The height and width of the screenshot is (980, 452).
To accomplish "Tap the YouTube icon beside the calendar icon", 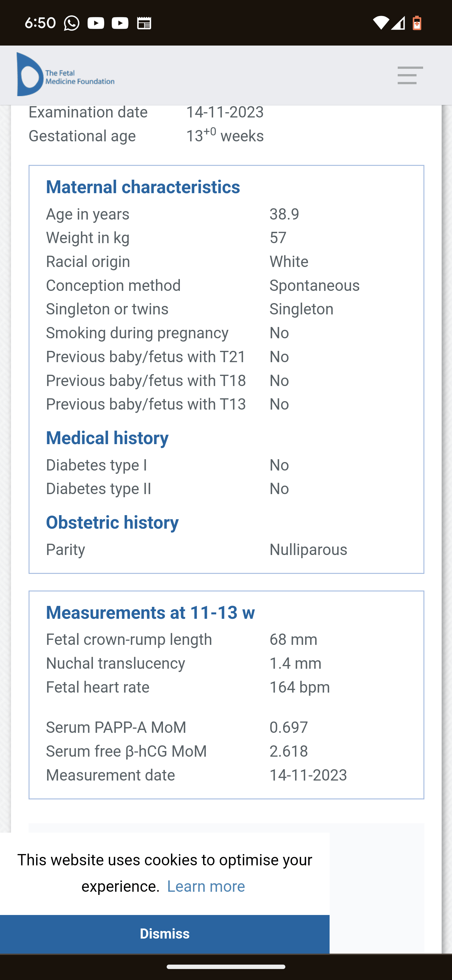I will coord(120,23).
